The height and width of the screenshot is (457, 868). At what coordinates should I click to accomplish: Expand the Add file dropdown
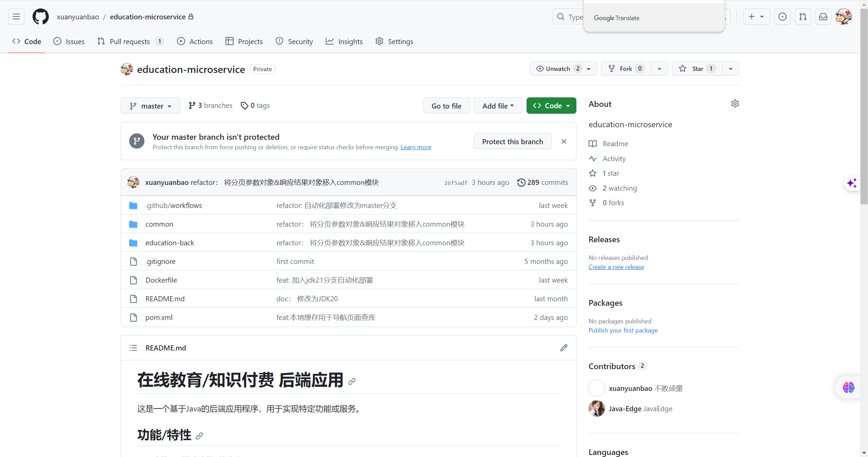point(498,106)
